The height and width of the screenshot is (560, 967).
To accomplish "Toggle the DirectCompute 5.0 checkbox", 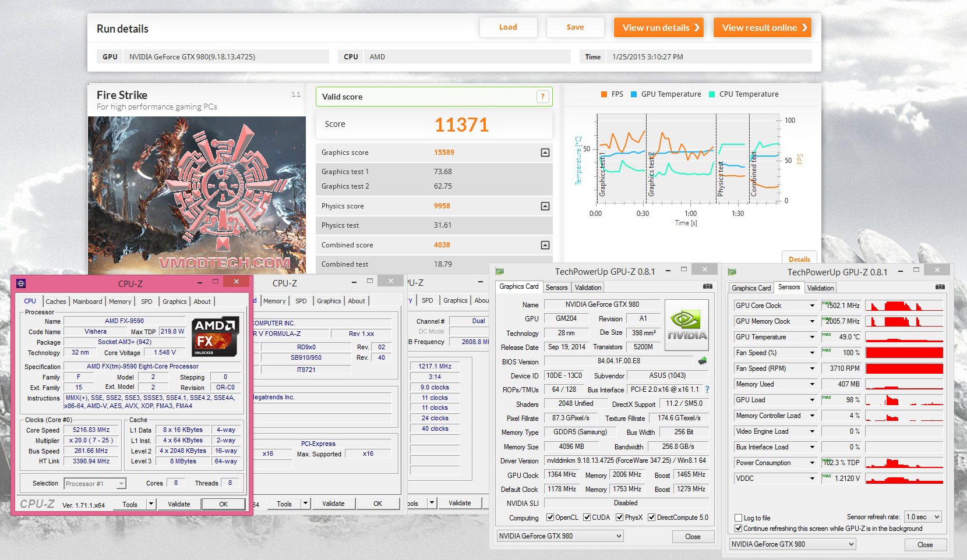I will [651, 518].
